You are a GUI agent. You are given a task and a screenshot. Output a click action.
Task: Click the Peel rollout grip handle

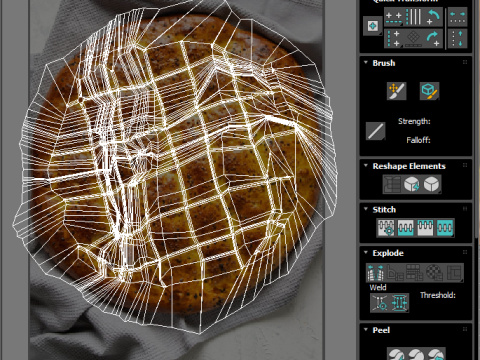pos(465,329)
